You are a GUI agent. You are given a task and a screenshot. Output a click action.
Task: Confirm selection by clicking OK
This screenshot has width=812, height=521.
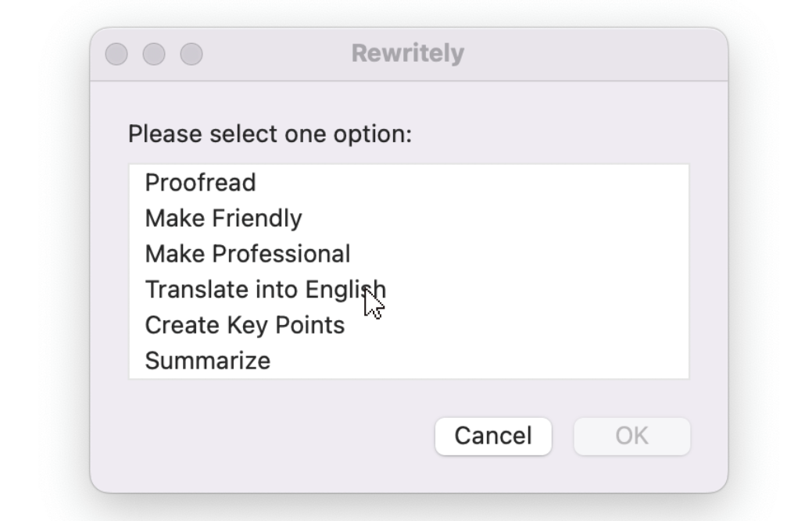pyautogui.click(x=631, y=436)
